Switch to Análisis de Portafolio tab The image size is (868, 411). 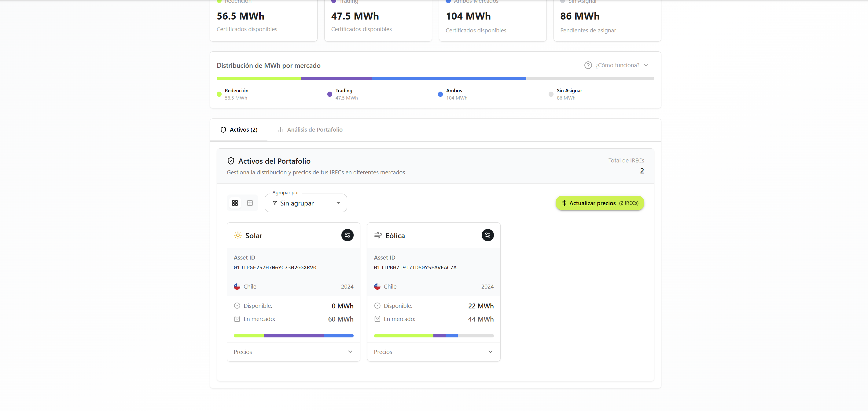point(310,129)
